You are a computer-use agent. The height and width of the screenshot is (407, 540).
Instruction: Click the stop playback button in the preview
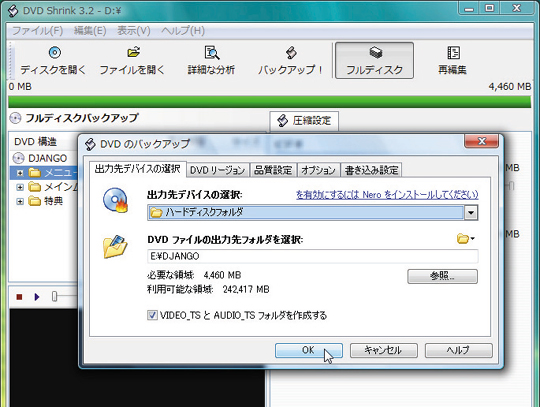tap(19, 297)
